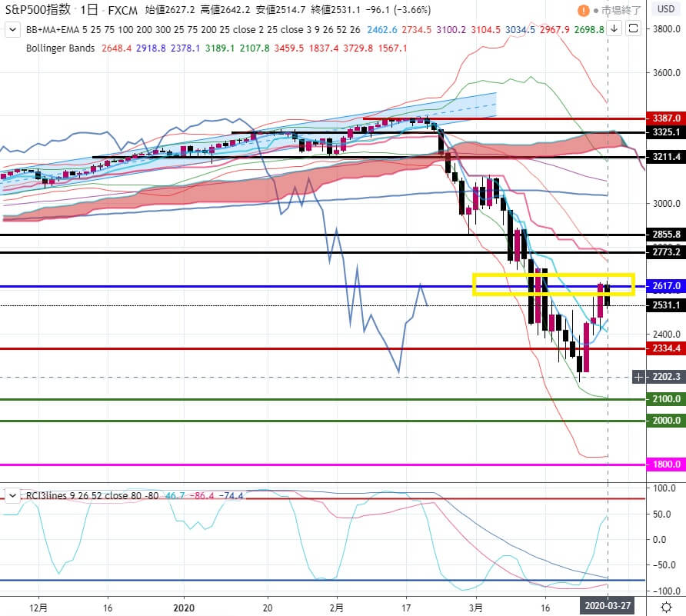The height and width of the screenshot is (616, 686).
Task: Click the 2202.3 crosshair price label
Action: [x=665, y=377]
